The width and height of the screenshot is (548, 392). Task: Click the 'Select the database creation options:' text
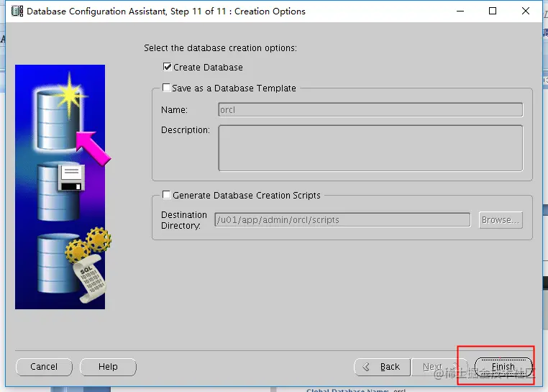(x=220, y=48)
